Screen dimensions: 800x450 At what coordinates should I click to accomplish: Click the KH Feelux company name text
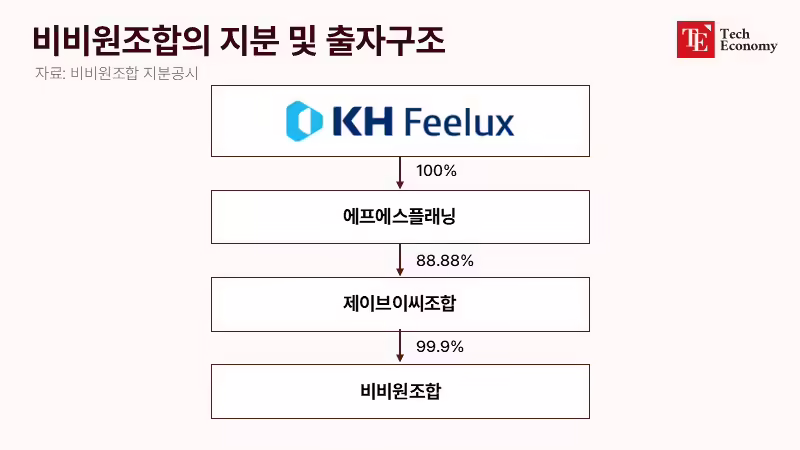coord(423,122)
